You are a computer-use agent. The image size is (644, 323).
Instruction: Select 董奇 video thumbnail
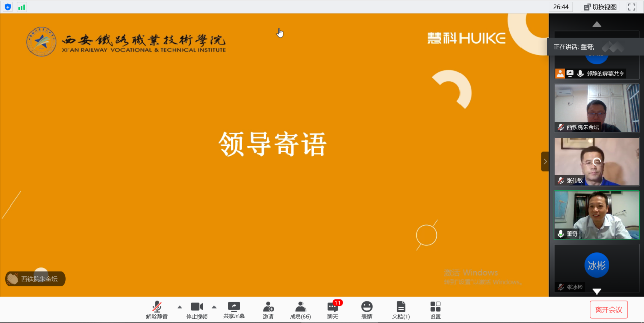click(596, 215)
